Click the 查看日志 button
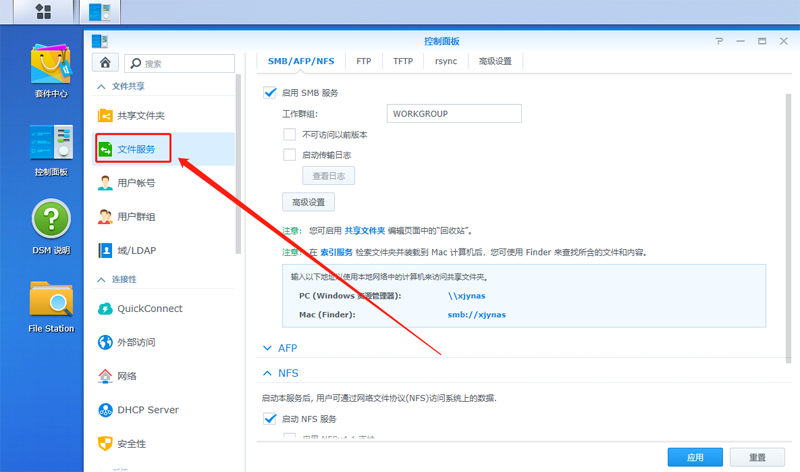 (x=329, y=176)
